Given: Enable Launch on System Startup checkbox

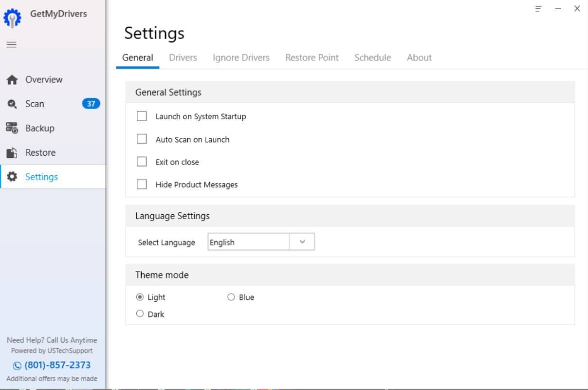Looking at the screenshot, I should (142, 116).
